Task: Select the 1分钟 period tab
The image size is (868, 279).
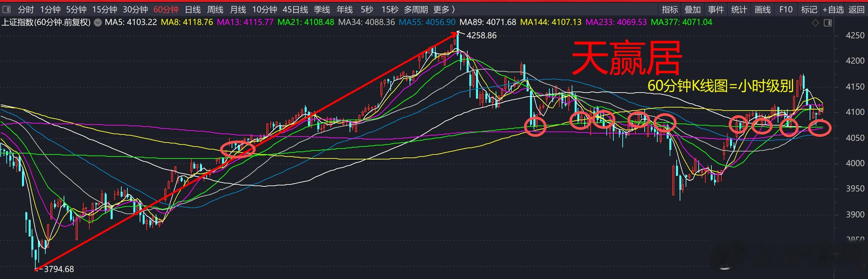Action: click(50, 9)
